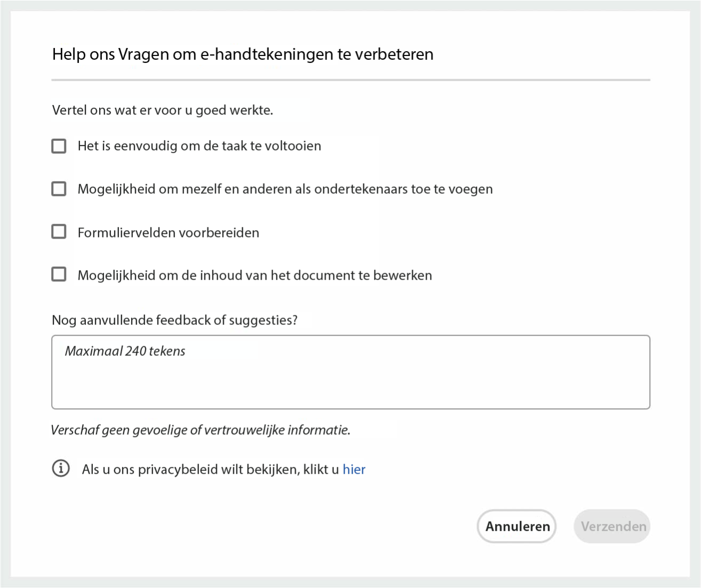The image size is (701, 588).
Task: Check the box for 'Het is eenvoudig om de taak te voltooien'
Action: pyautogui.click(x=59, y=146)
